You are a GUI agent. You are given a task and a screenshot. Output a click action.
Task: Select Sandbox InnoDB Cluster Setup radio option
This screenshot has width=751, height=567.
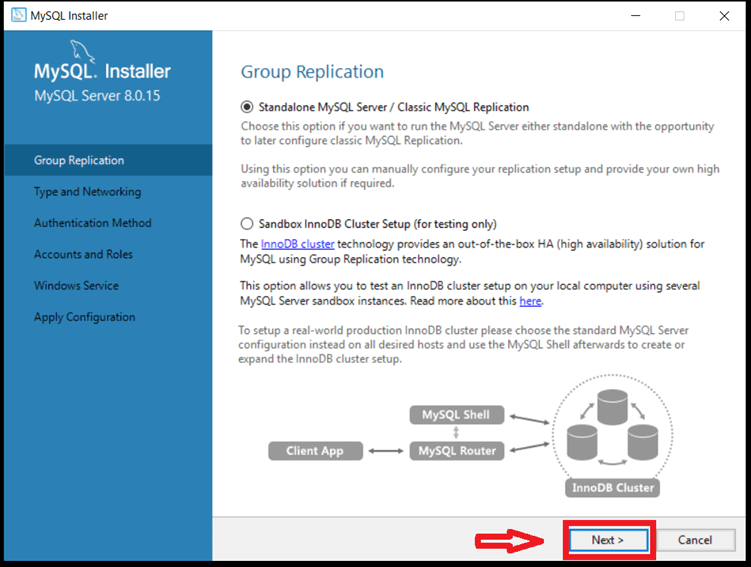coord(247,224)
